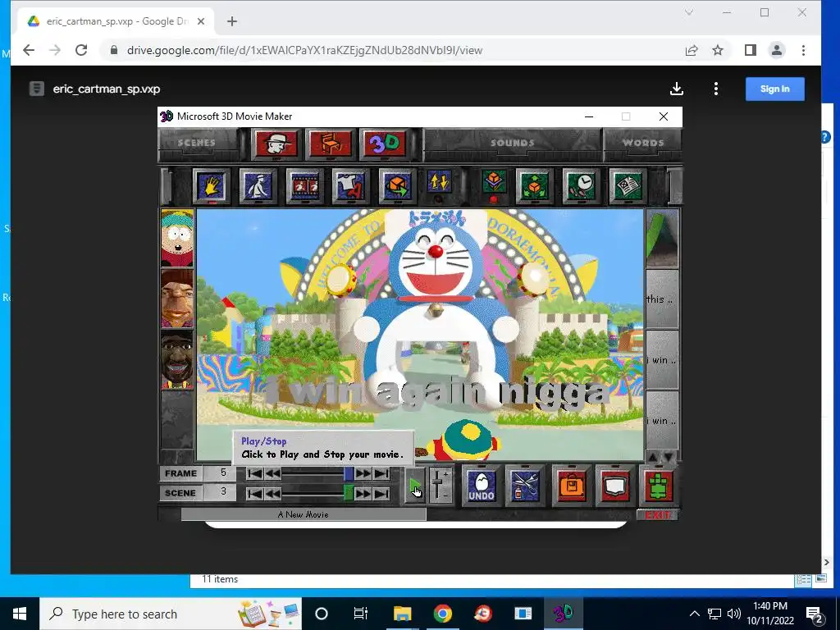Open the Windows Start menu
This screenshot has height=630, width=840.
click(20, 614)
